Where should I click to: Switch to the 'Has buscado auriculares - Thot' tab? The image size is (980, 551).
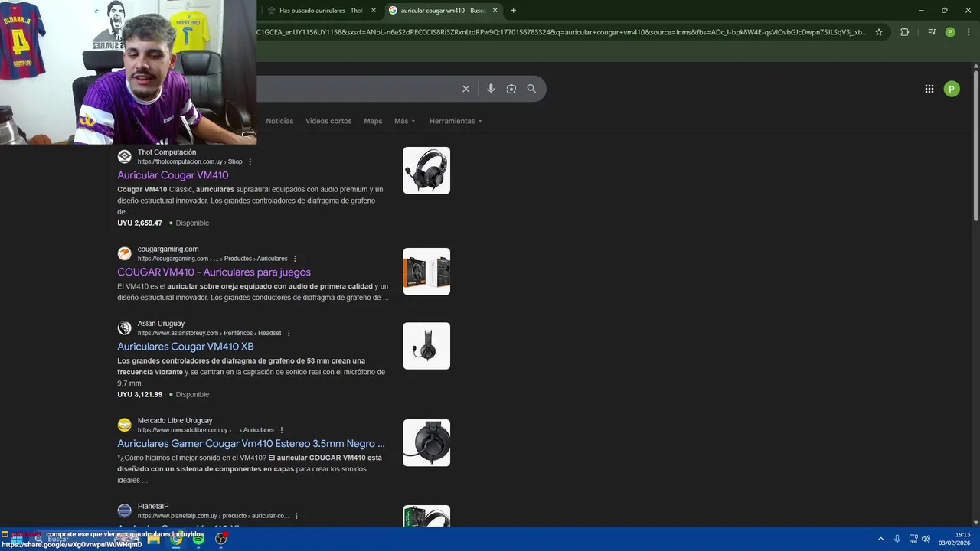(x=321, y=11)
